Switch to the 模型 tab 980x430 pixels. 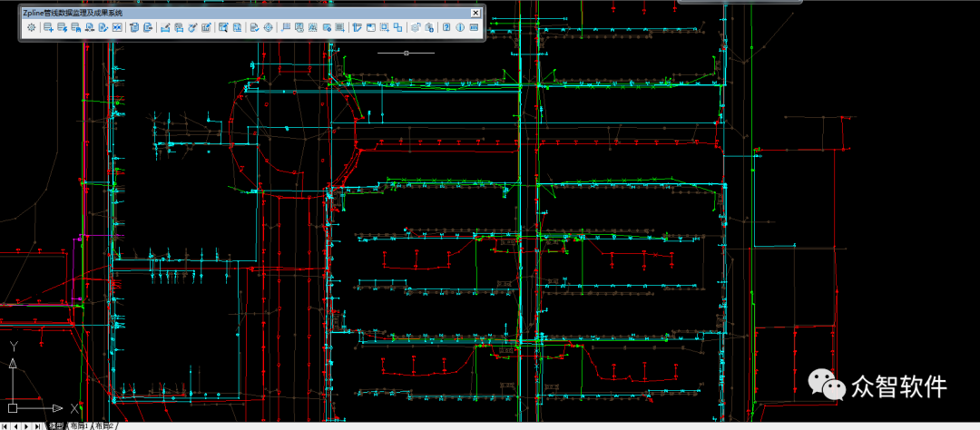pos(56,425)
